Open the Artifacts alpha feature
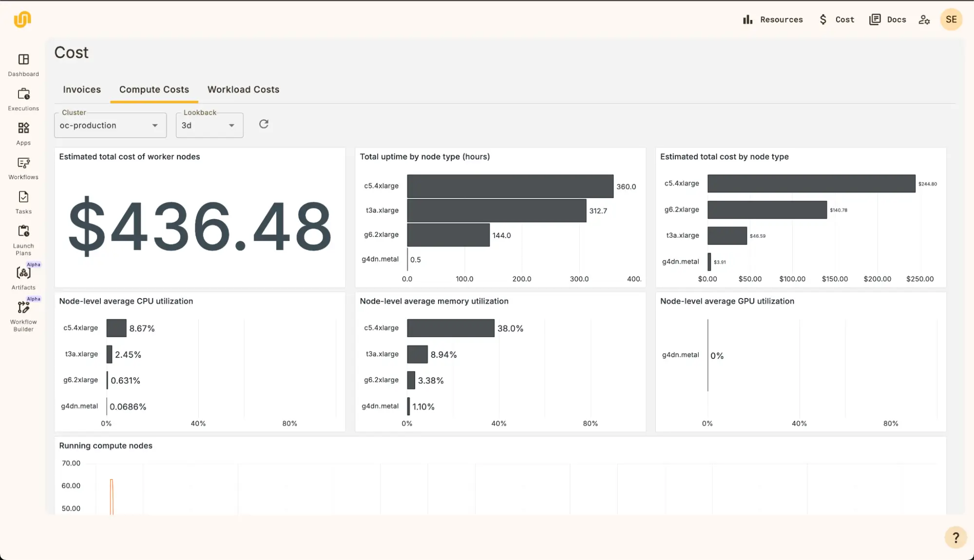 [23, 274]
